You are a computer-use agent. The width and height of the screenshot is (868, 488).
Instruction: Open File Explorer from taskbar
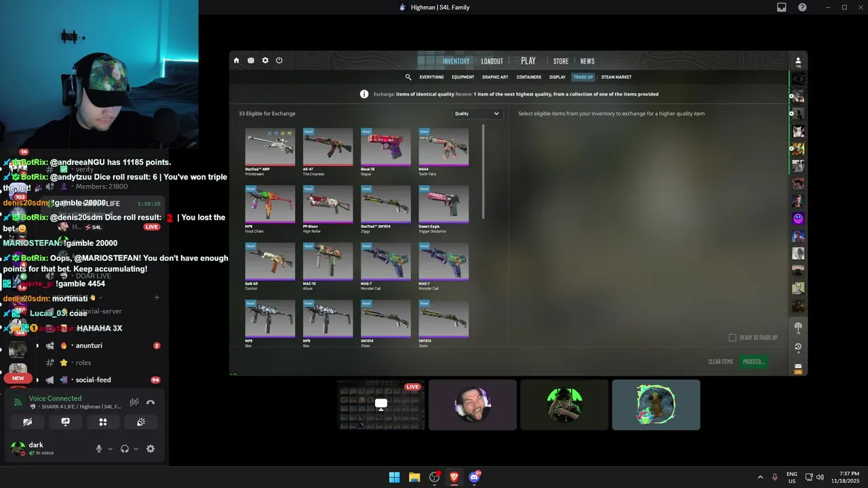(x=414, y=477)
